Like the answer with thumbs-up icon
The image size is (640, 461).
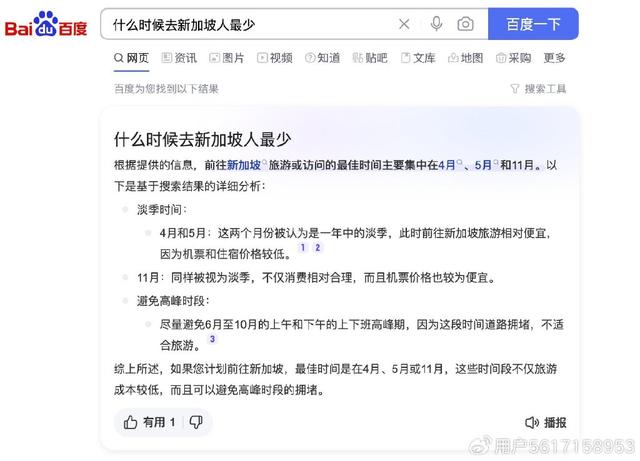coord(130,422)
